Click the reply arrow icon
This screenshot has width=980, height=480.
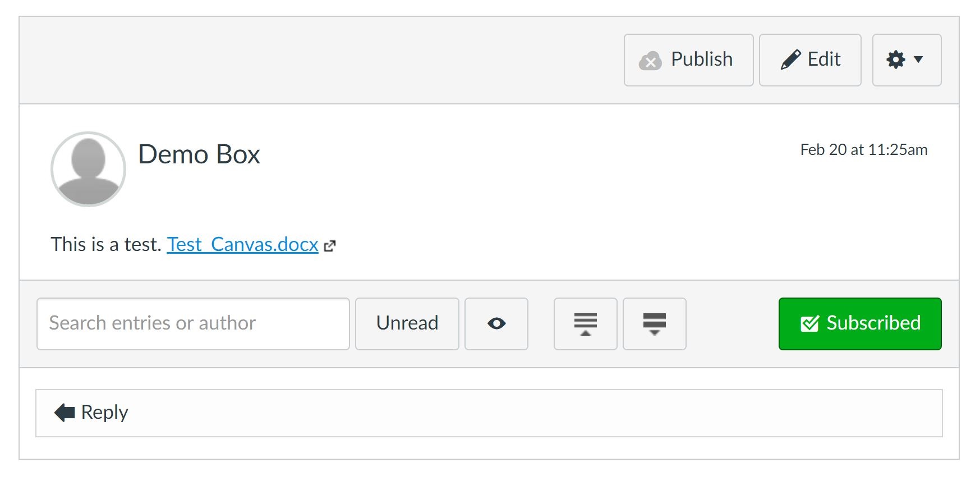click(x=65, y=412)
